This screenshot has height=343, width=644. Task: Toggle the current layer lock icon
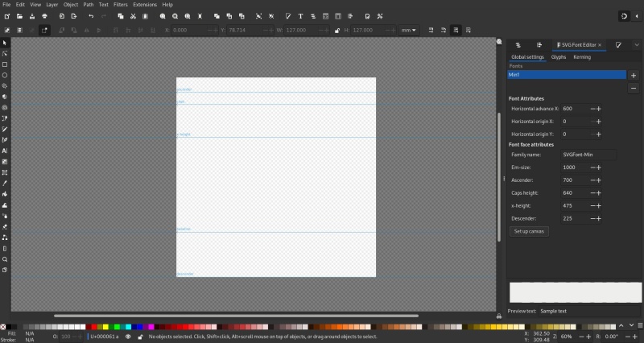pos(140,337)
